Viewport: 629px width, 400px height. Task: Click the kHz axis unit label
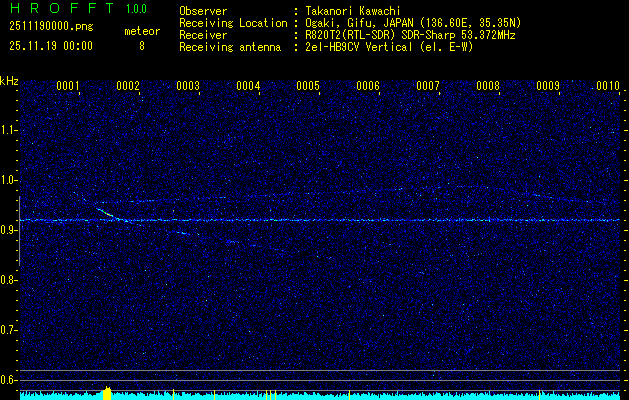click(x=9, y=80)
